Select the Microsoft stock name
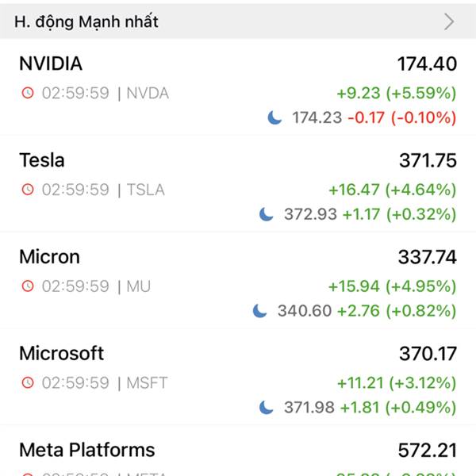Viewport: 476px width, 476px height. 61,353
